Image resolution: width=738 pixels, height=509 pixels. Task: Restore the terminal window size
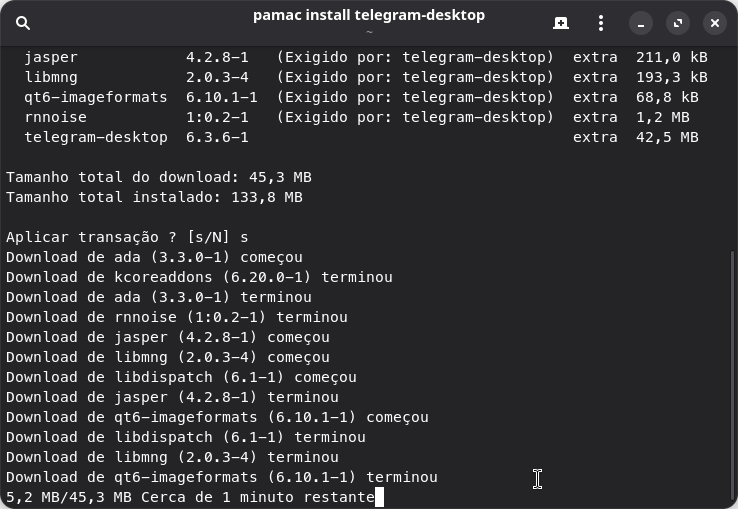tap(677, 23)
